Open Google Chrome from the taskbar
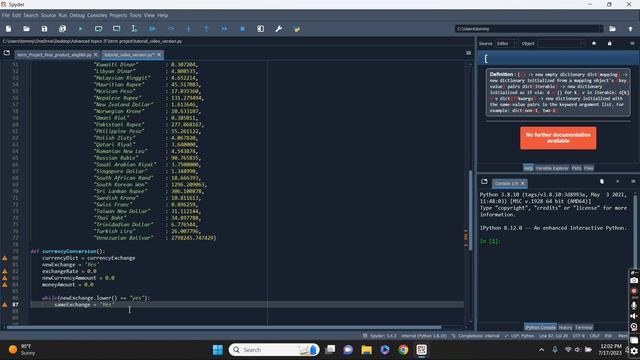The image size is (640, 360). click(403, 350)
